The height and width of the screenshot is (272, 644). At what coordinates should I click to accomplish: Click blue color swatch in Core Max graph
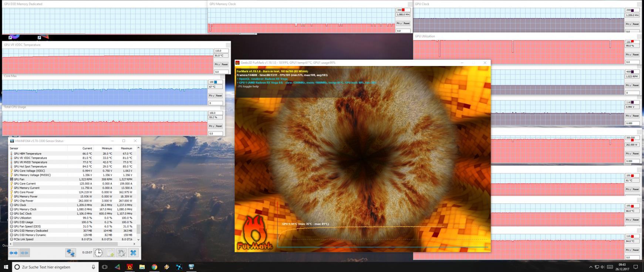(216, 82)
